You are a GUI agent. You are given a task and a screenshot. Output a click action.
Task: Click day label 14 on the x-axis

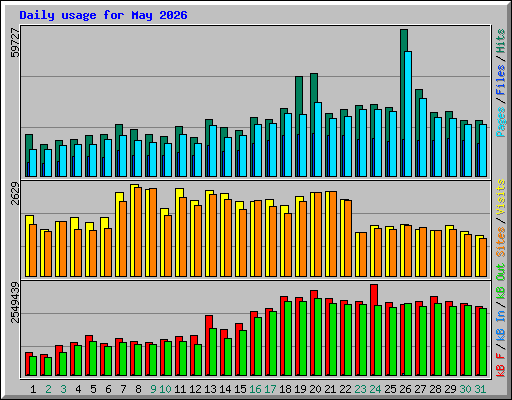coord(225,389)
